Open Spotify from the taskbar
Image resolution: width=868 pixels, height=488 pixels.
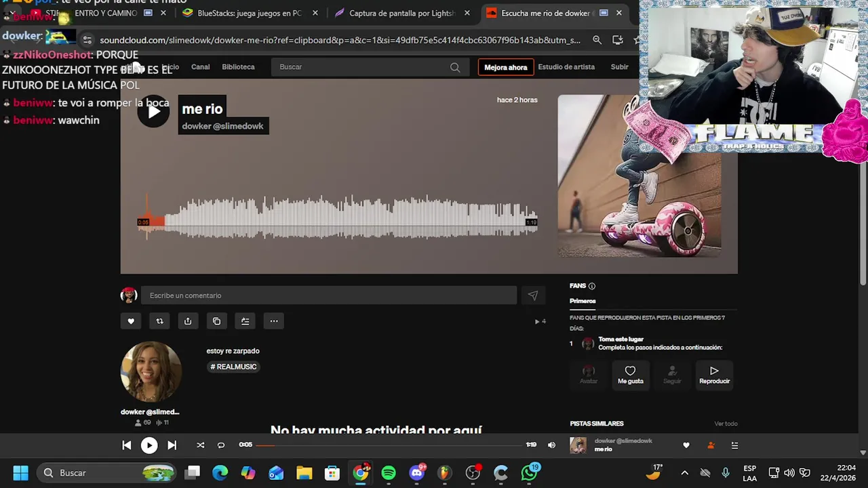click(389, 472)
